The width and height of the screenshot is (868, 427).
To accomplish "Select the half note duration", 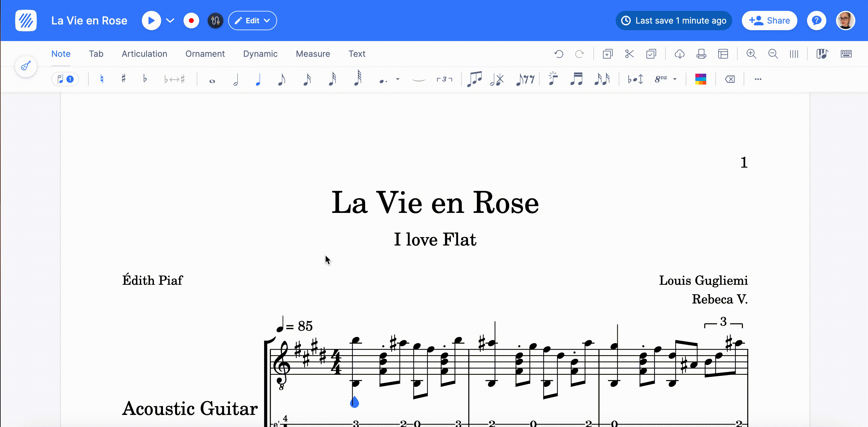I will 236,79.
